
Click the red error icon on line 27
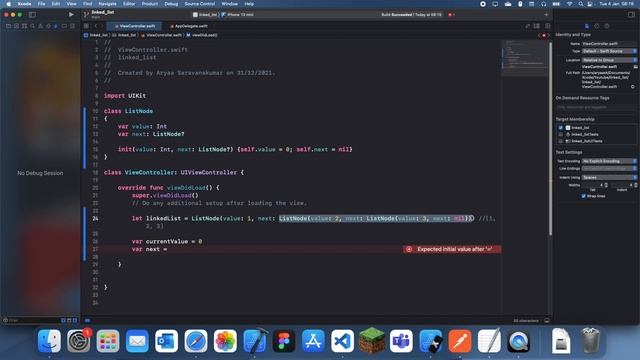[x=409, y=249]
